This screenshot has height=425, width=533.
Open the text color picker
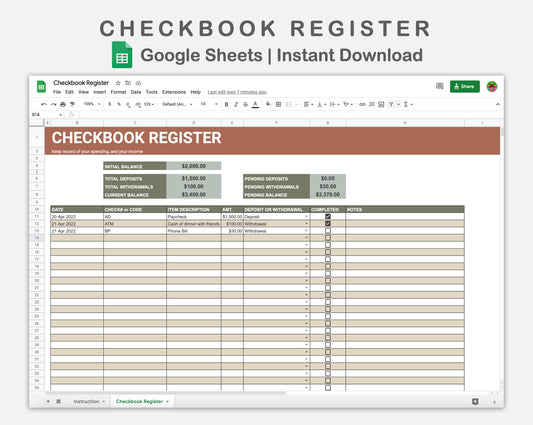click(255, 104)
